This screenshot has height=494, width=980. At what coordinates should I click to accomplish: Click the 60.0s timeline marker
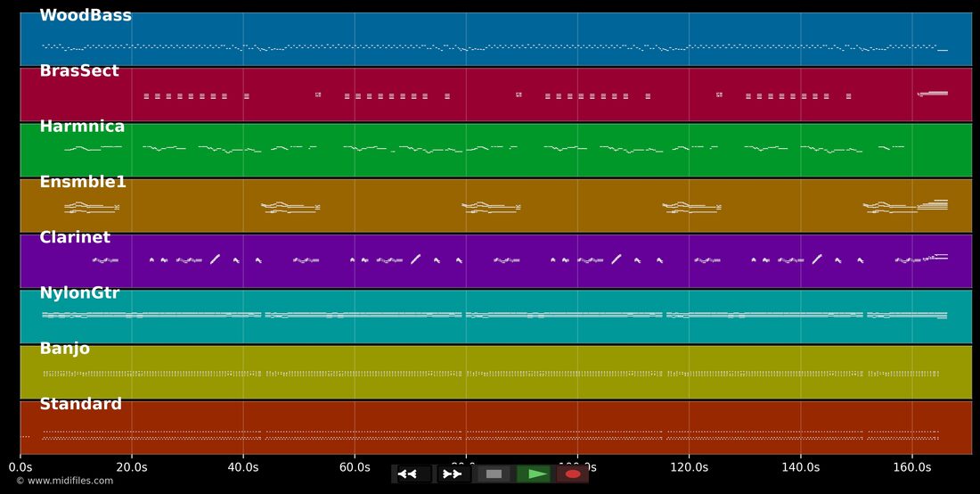355,467
